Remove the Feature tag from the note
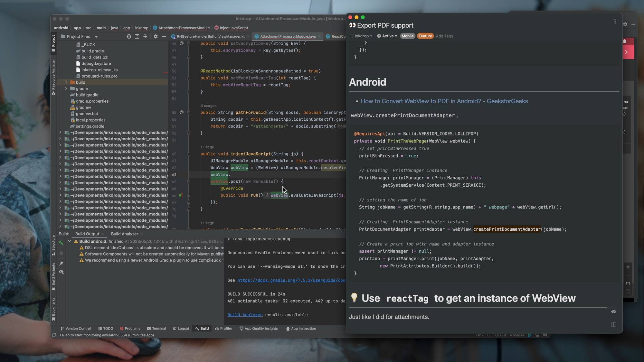Viewport: 644px width, 362px height. pos(425,36)
